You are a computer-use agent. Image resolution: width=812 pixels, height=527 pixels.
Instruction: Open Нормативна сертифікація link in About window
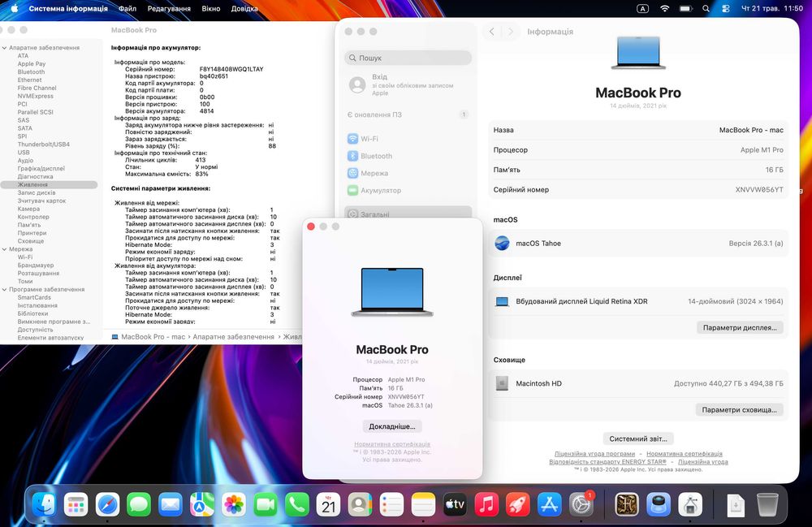coord(392,444)
